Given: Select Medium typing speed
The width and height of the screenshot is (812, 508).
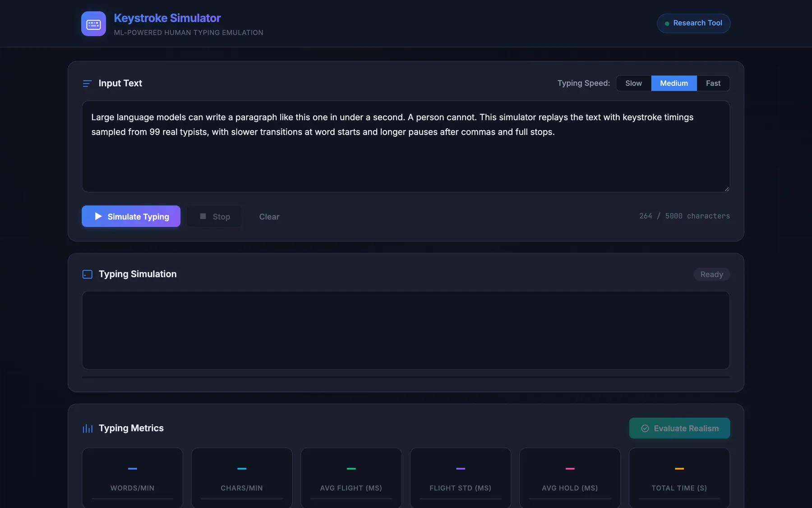Looking at the screenshot, I should coord(674,83).
